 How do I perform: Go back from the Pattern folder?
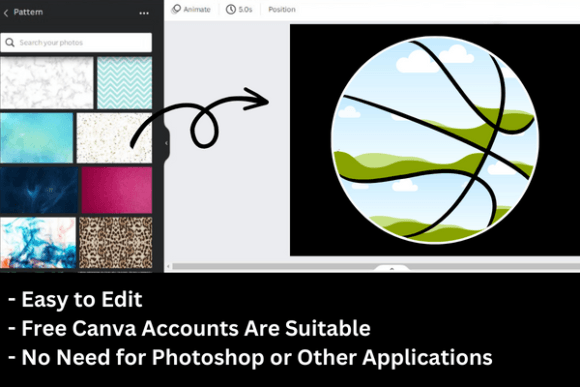(x=6, y=13)
